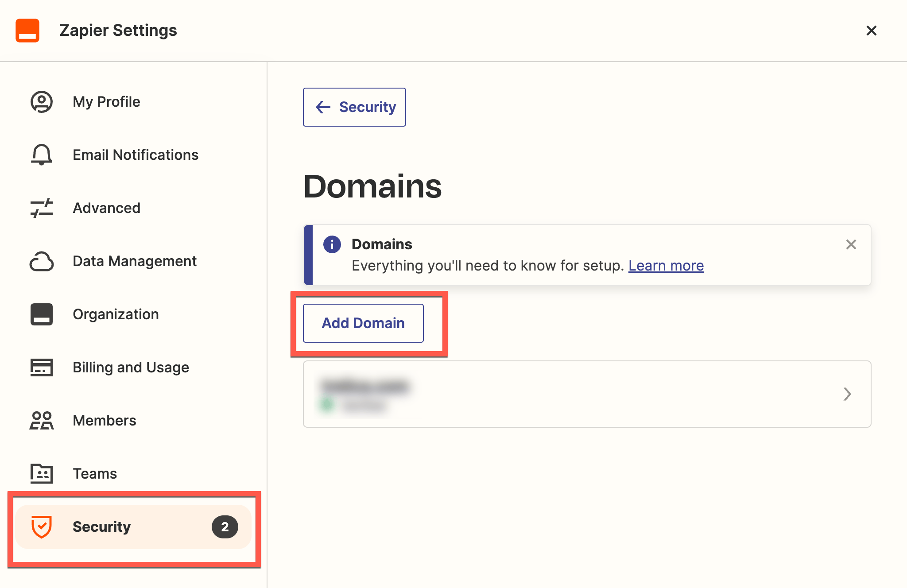
Task: Go to the Members section
Action: (x=105, y=421)
